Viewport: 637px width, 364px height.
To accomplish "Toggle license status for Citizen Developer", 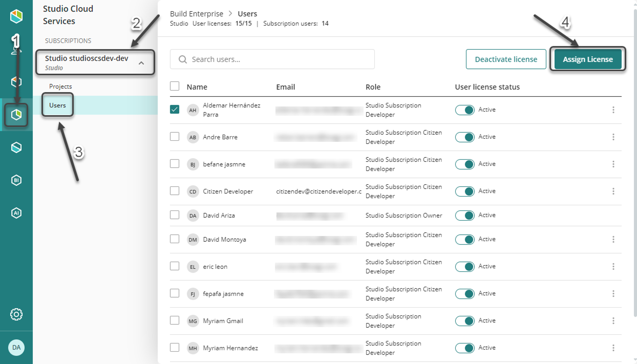I will point(465,191).
